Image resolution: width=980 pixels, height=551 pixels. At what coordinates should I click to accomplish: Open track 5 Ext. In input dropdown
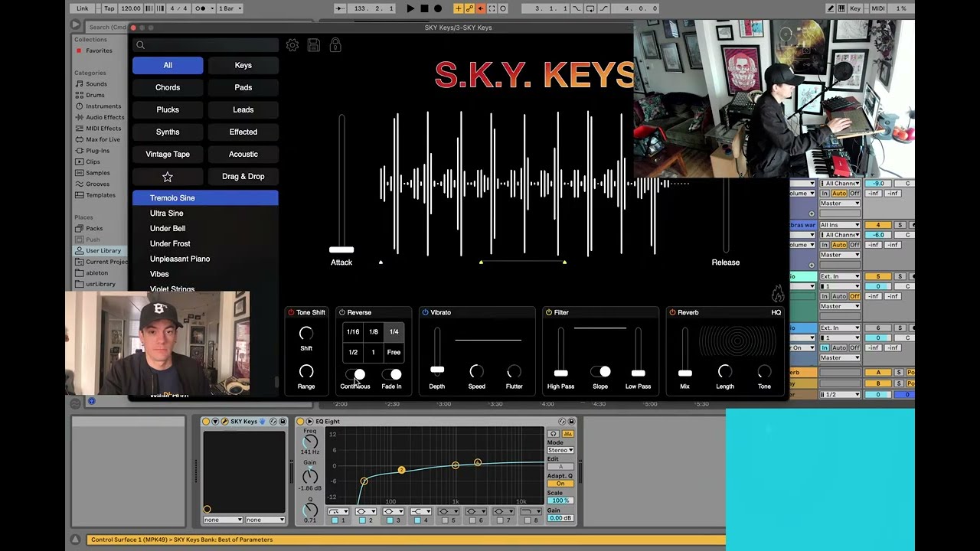click(x=840, y=276)
